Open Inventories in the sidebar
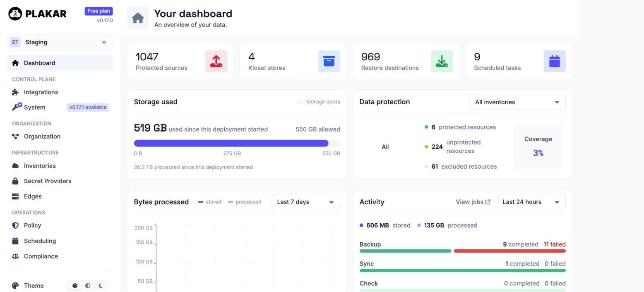The width and height of the screenshot is (644, 292). (x=60, y=166)
